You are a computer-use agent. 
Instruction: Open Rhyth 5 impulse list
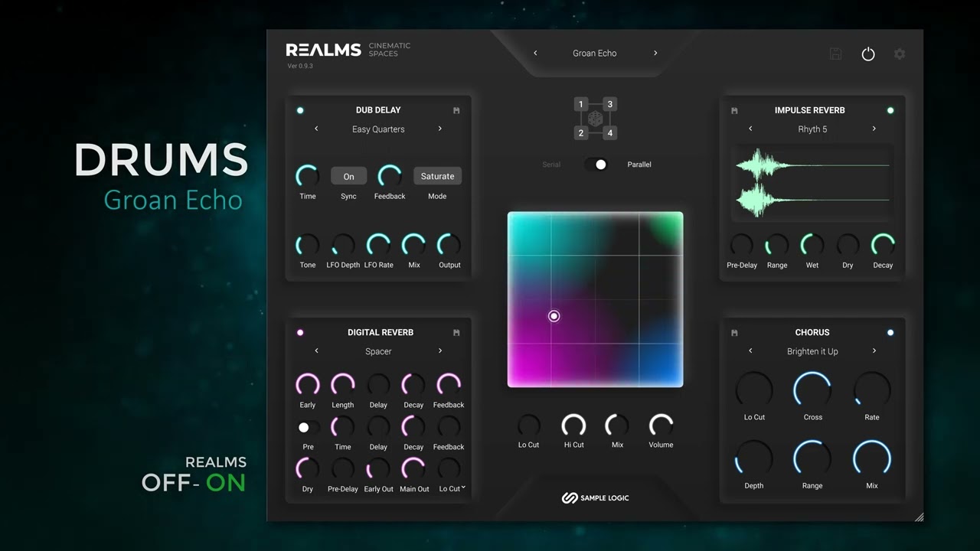pyautogui.click(x=812, y=129)
